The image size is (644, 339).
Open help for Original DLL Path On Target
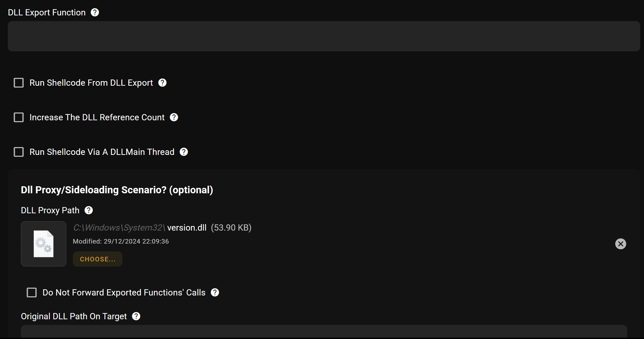pyautogui.click(x=136, y=316)
